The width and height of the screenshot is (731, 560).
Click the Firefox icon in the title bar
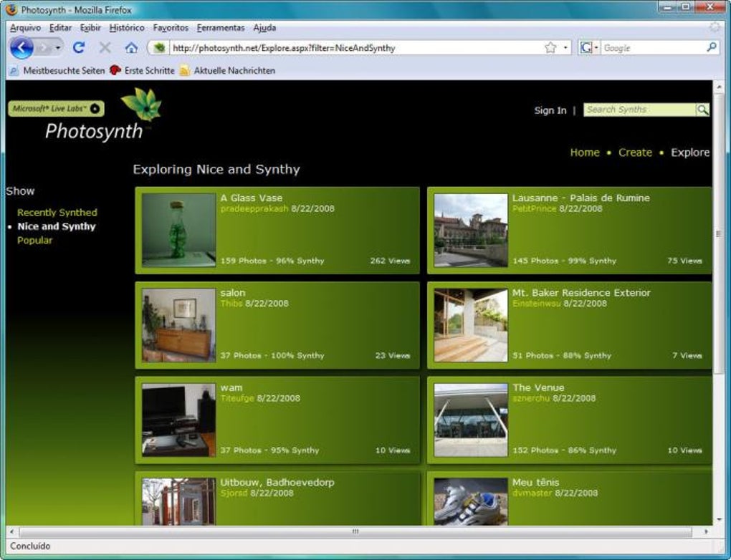(x=12, y=9)
